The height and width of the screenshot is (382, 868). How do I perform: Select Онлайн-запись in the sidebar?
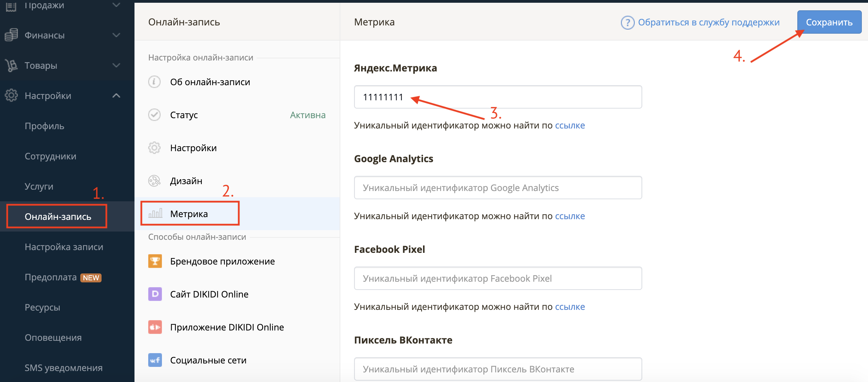pyautogui.click(x=58, y=217)
